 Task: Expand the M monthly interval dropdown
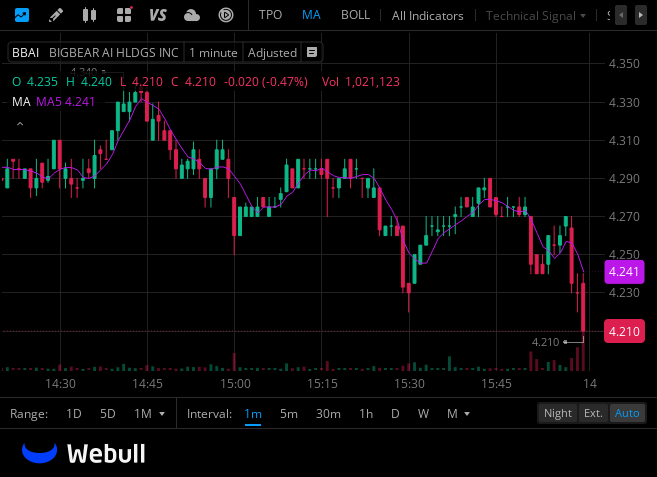(x=458, y=414)
